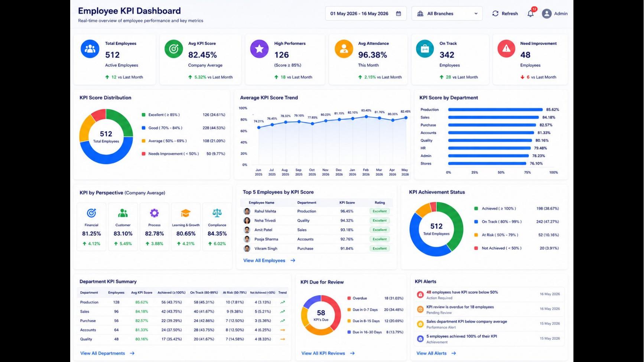Click the Total Employees people icon
Image resolution: width=644 pixels, height=362 pixels.
tap(90, 49)
